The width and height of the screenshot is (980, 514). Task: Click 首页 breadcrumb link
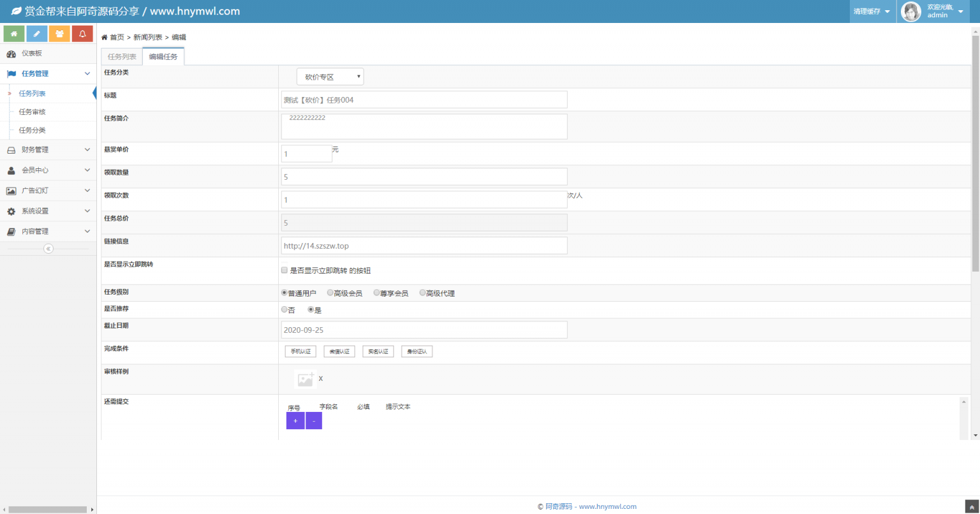click(x=117, y=38)
